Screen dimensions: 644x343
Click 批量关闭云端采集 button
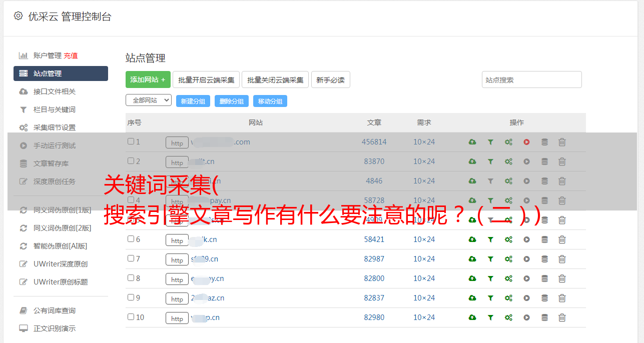point(275,79)
